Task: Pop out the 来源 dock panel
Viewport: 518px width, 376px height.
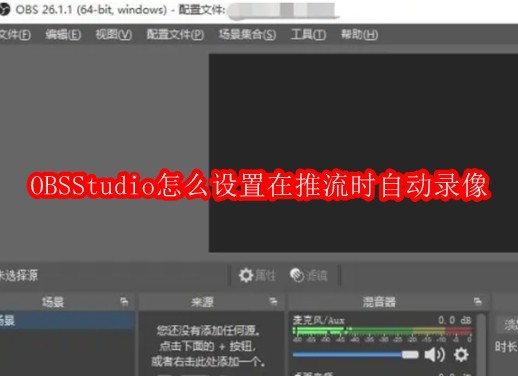Action: [x=273, y=302]
